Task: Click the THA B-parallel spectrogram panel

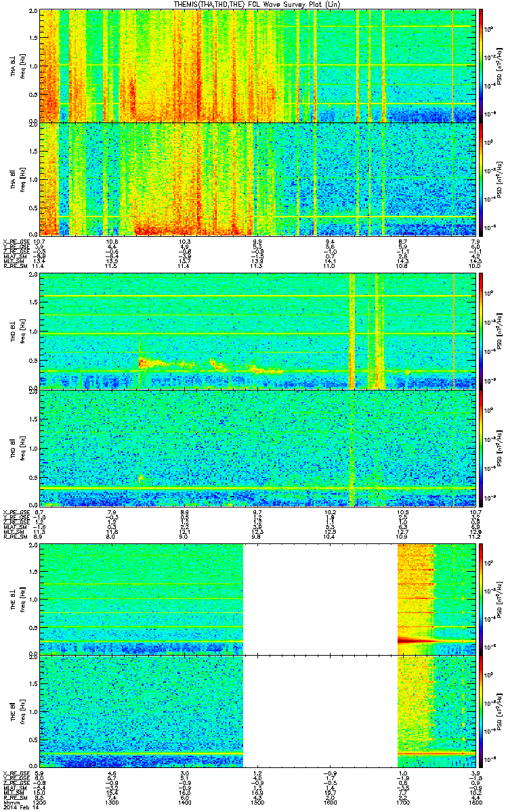Action: (x=257, y=179)
